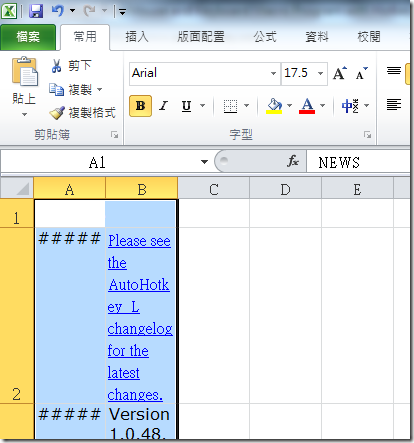Image resolution: width=414 pixels, height=443 pixels.
Task: Open the 版面配置 (Page Layout) tab
Action: coord(201,37)
